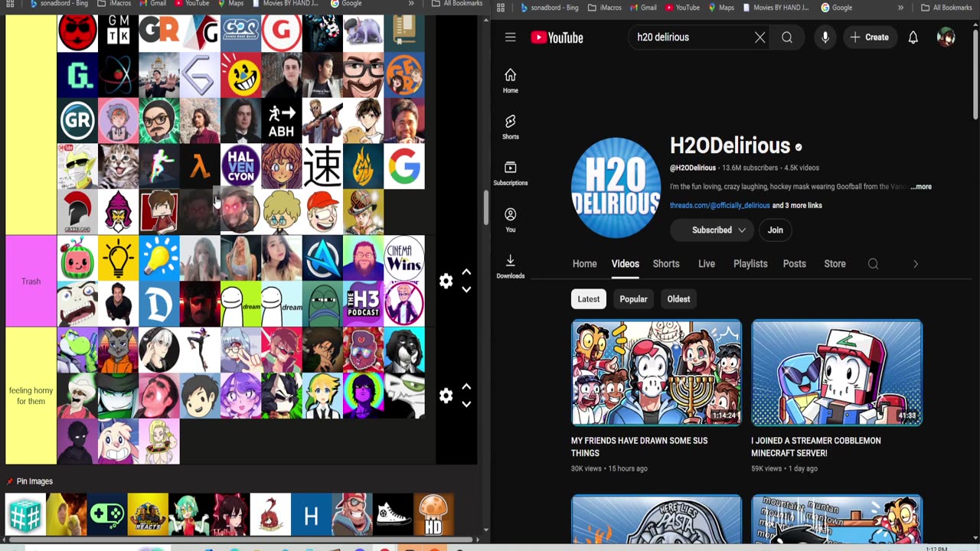
Task: Click the blue D logo in Trash tier
Action: pyautogui.click(x=159, y=304)
